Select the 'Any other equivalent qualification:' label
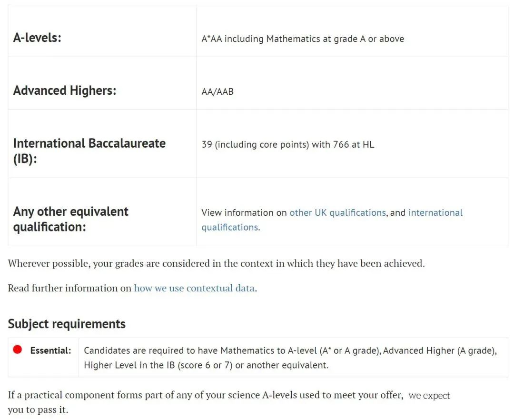514x420 pixels. (70, 219)
